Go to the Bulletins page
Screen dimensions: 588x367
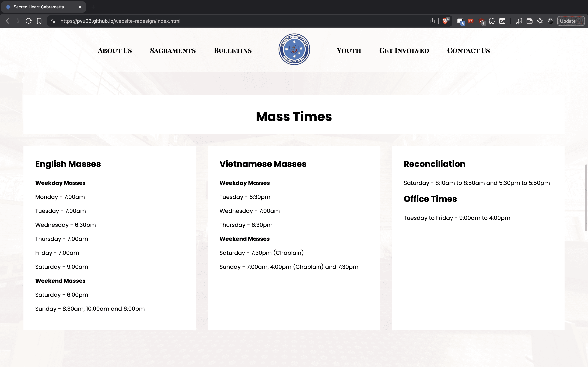[x=233, y=51]
